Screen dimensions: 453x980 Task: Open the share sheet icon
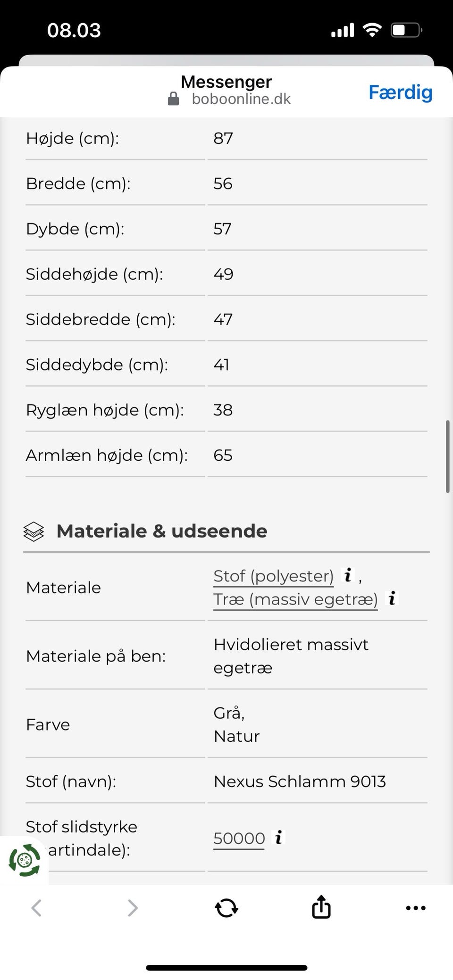pyautogui.click(x=321, y=906)
